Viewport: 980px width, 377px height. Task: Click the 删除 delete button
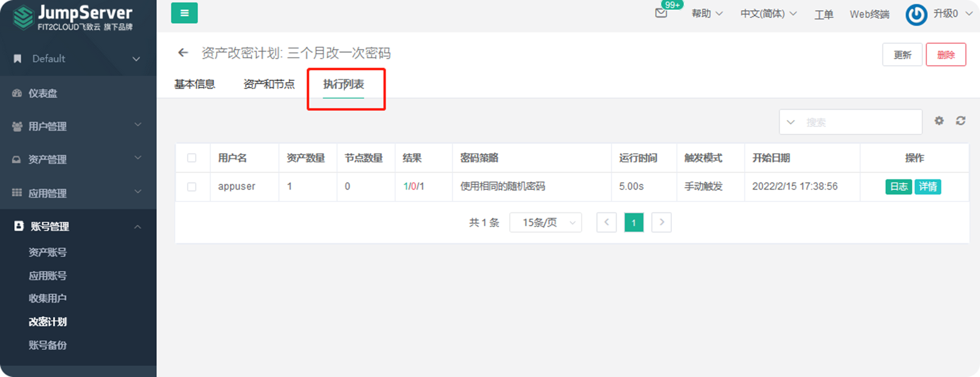click(946, 55)
